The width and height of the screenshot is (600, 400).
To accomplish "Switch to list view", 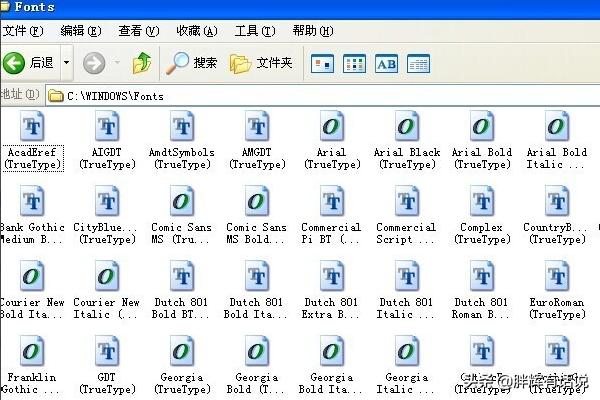I will tap(354, 64).
